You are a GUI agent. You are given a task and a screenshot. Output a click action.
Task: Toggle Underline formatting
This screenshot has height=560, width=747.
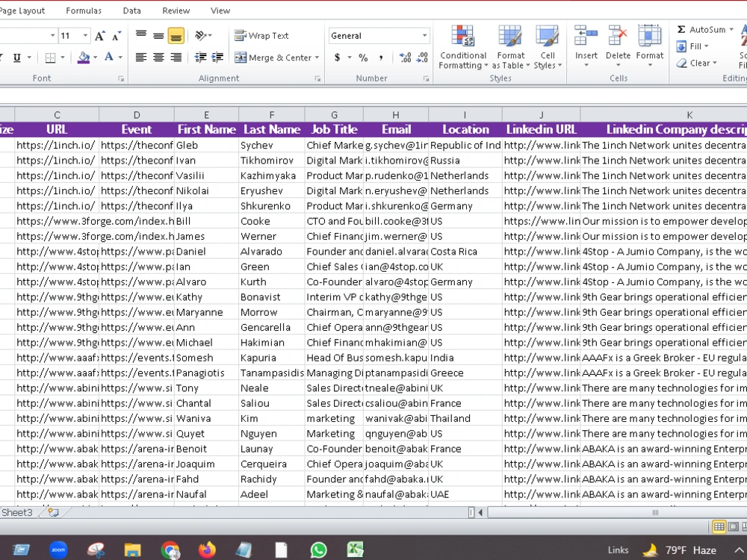[x=17, y=57]
